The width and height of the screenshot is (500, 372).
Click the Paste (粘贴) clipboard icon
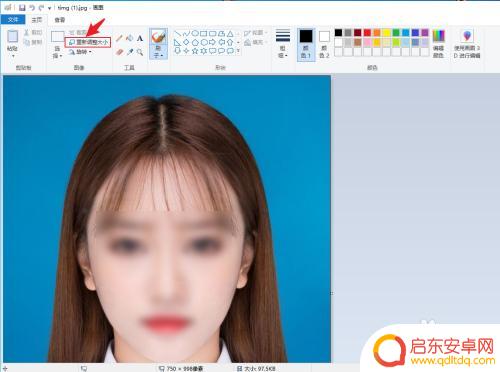(12, 37)
